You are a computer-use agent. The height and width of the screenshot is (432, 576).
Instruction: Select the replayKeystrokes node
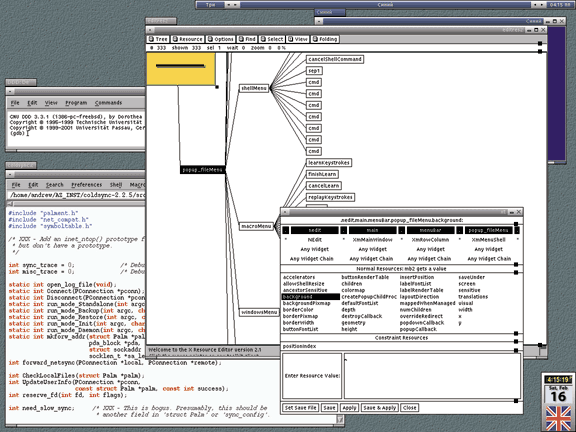pyautogui.click(x=330, y=197)
